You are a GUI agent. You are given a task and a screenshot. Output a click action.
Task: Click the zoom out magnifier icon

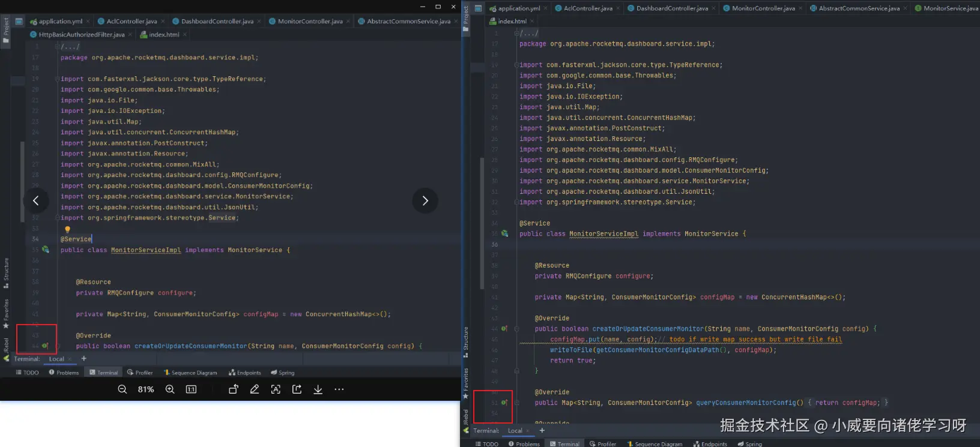click(x=122, y=389)
